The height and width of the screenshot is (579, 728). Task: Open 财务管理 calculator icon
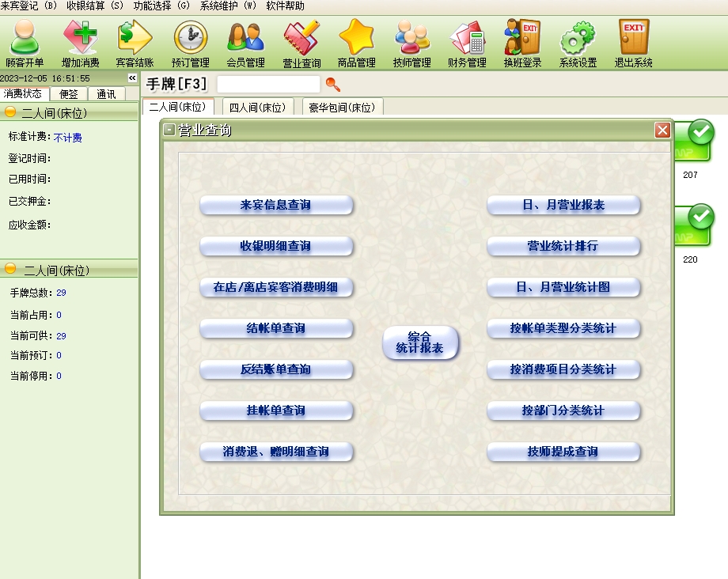click(467, 43)
